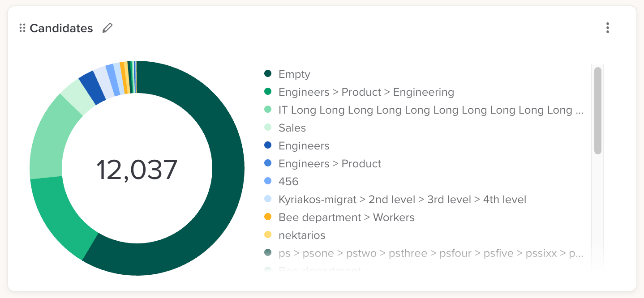Grab the drag handle icon before Candidates
The width and height of the screenshot is (644, 298).
coord(22,28)
